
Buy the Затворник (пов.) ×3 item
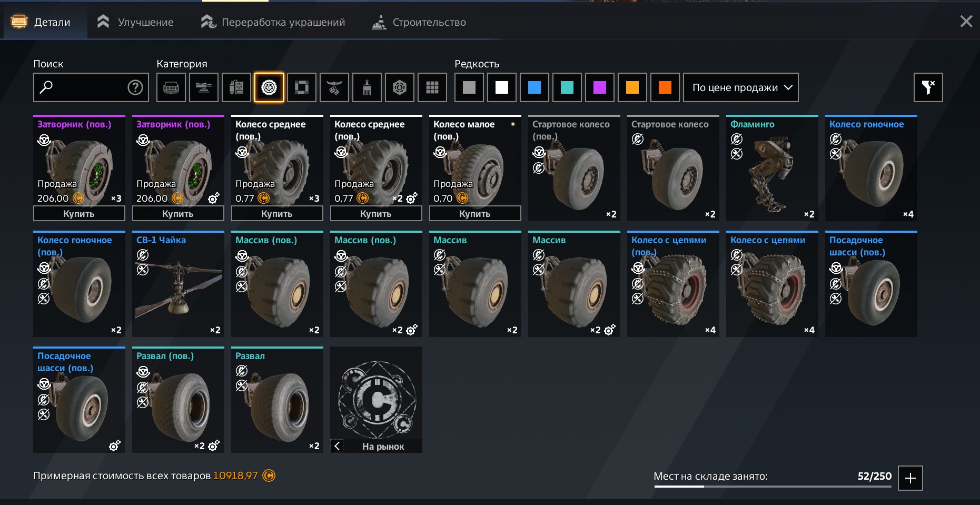79,213
